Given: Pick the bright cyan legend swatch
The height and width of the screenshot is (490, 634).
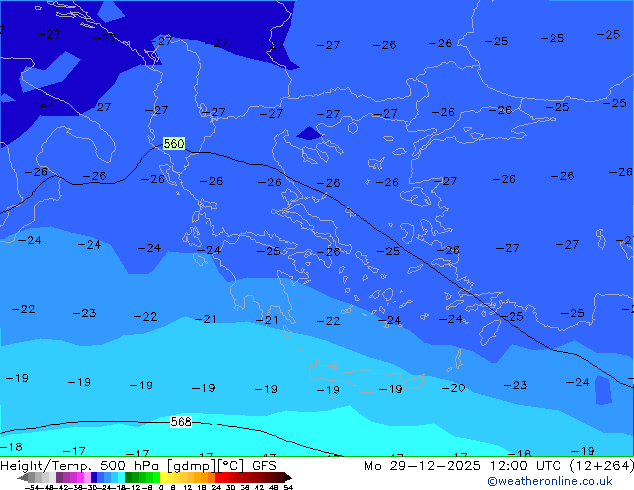Looking at the screenshot, I should 122,477.
